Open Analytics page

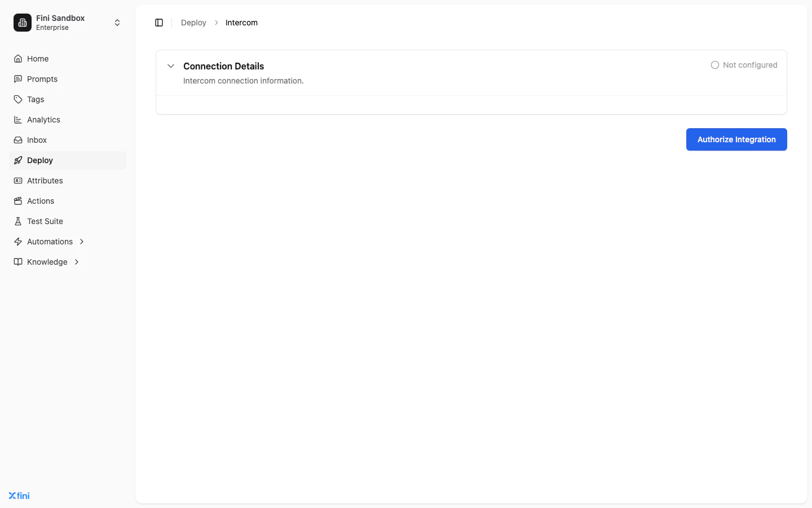coord(68,120)
